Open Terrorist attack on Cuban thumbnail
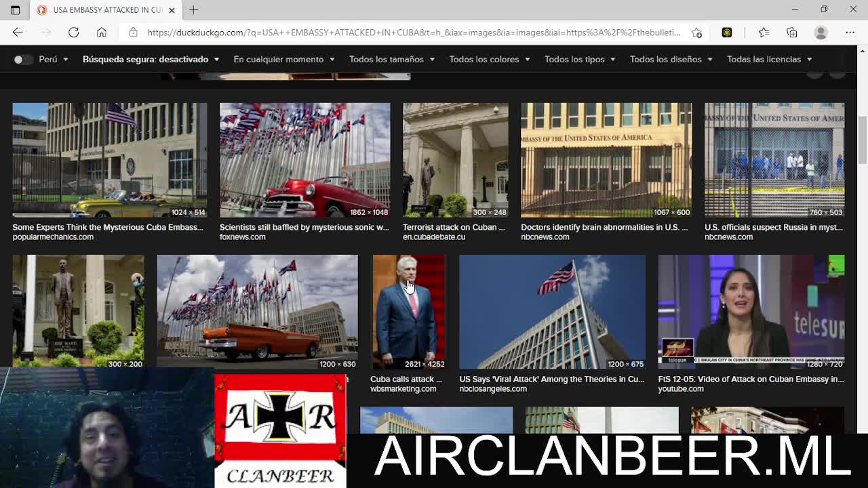Image resolution: width=868 pixels, height=488 pixels. (x=455, y=160)
